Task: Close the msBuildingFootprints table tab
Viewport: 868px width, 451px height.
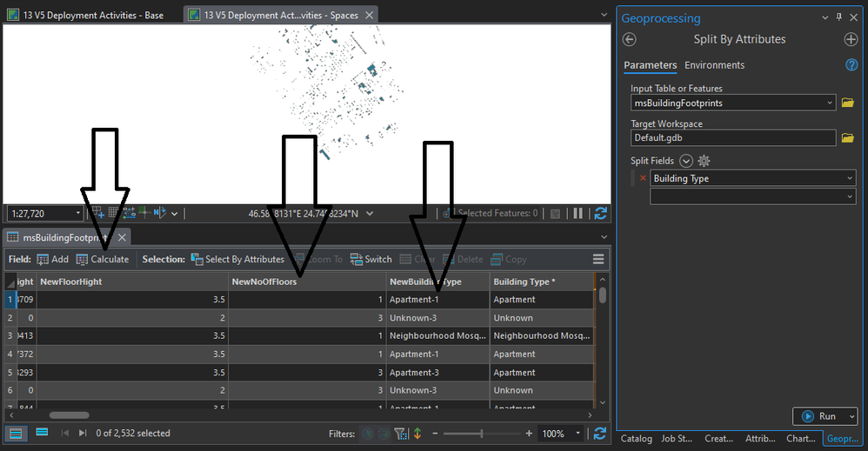Action: (122, 237)
